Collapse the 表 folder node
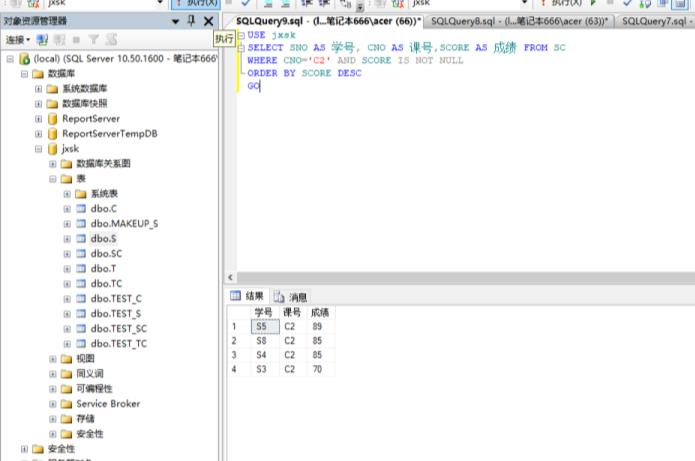 [x=53, y=179]
